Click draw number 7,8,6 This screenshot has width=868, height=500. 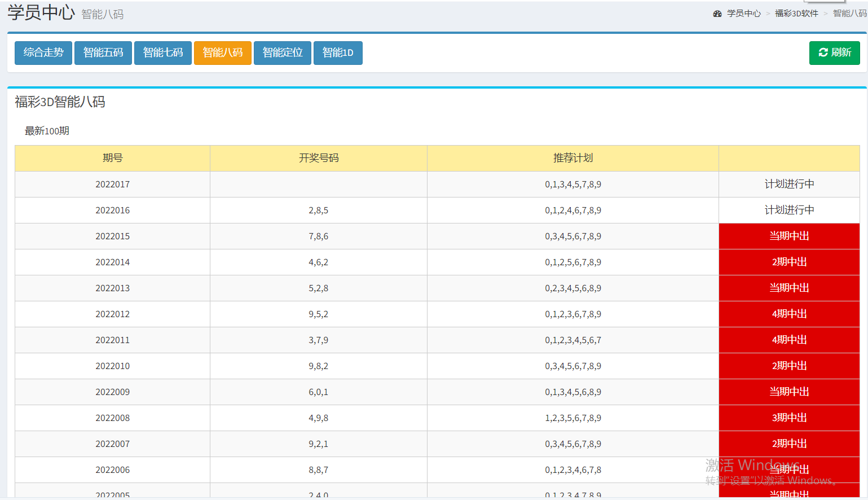(x=319, y=236)
